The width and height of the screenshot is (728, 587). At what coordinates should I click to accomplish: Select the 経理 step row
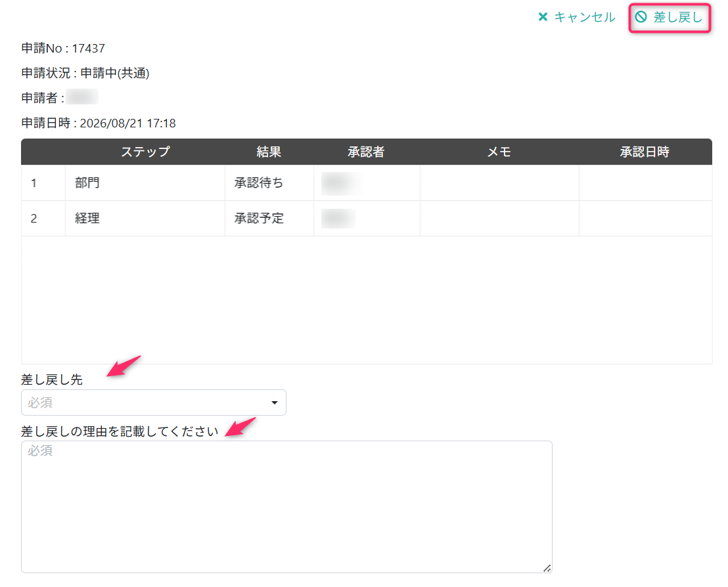tap(367, 219)
